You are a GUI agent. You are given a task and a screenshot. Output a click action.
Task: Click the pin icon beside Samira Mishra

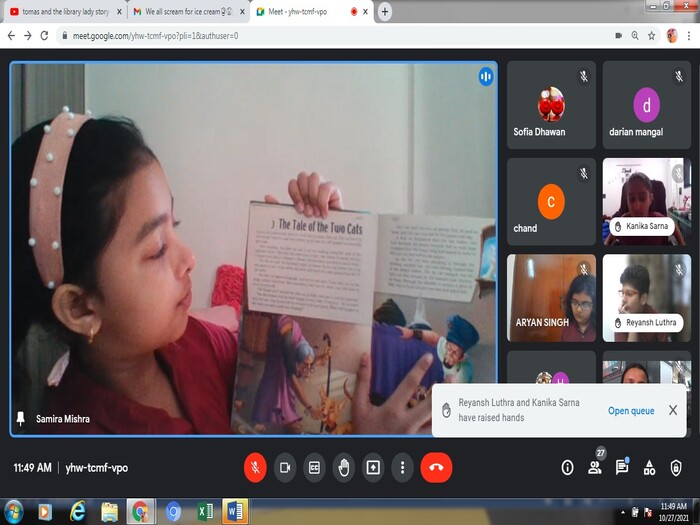(21, 418)
